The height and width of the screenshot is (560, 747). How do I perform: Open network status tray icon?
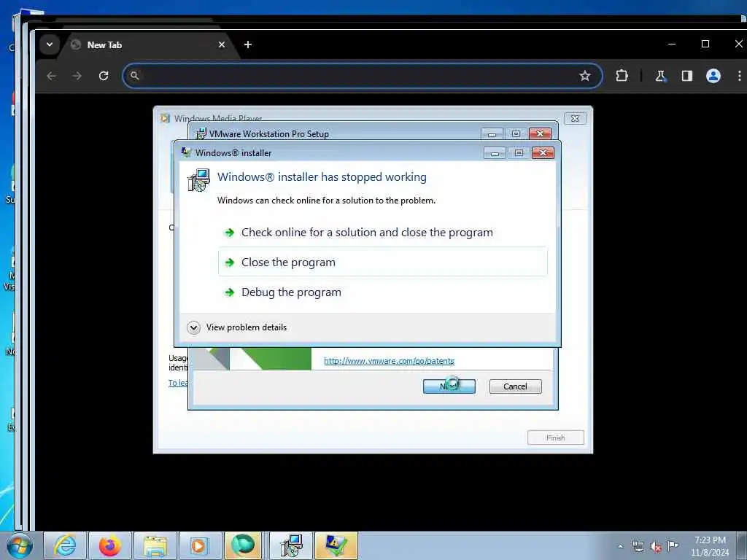click(x=638, y=546)
